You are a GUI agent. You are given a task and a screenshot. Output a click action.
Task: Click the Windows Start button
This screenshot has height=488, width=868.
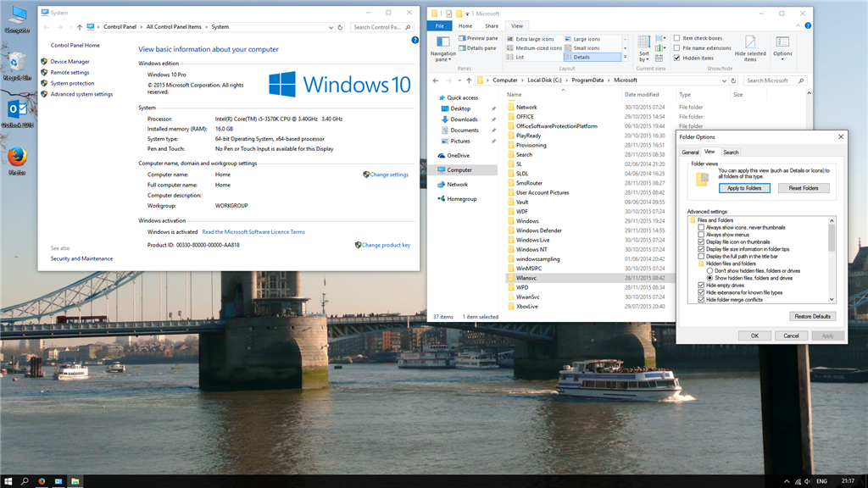point(8,481)
